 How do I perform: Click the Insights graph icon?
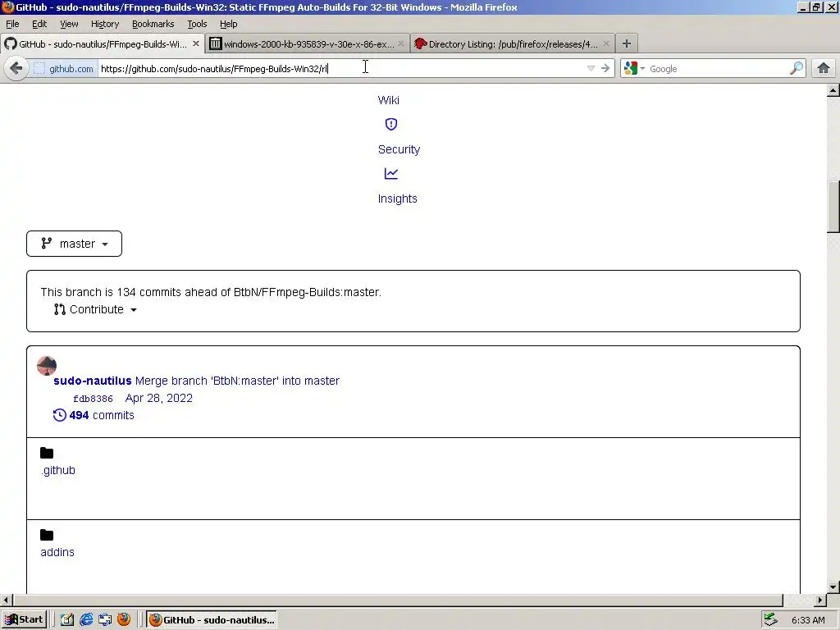(x=391, y=174)
